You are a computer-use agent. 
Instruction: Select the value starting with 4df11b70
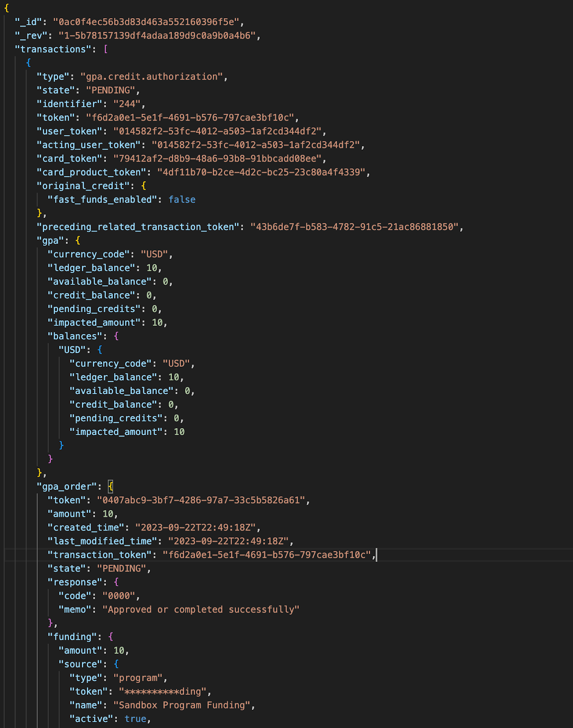point(261,172)
